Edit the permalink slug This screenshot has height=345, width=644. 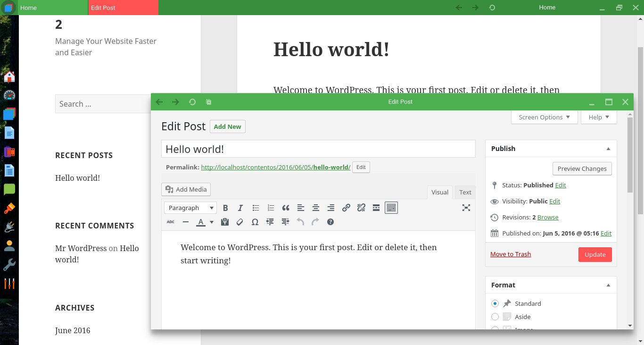coord(361,167)
